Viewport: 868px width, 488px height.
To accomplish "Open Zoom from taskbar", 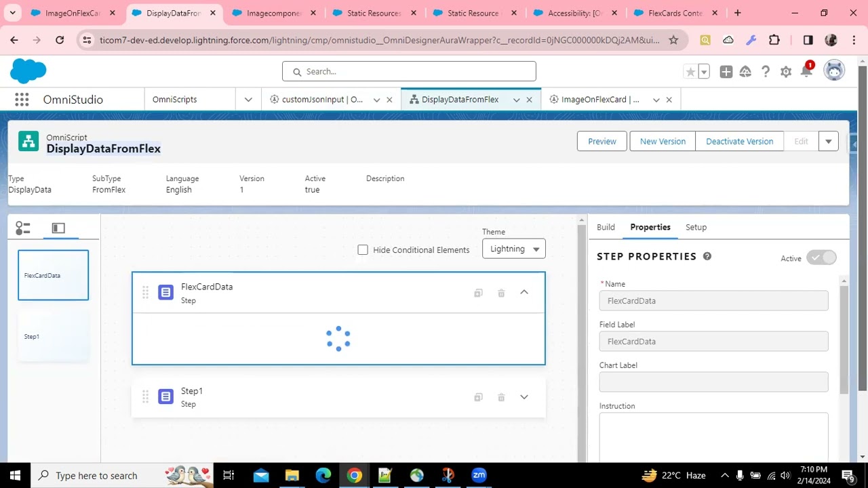I will point(479,475).
